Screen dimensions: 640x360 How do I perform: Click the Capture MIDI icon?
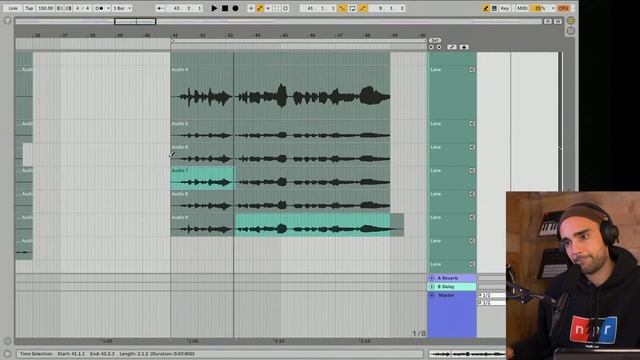pyautogui.click(x=277, y=8)
